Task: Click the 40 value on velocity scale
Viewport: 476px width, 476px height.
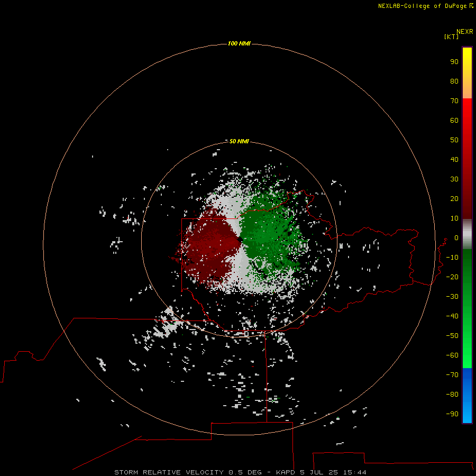Action: 454,159
